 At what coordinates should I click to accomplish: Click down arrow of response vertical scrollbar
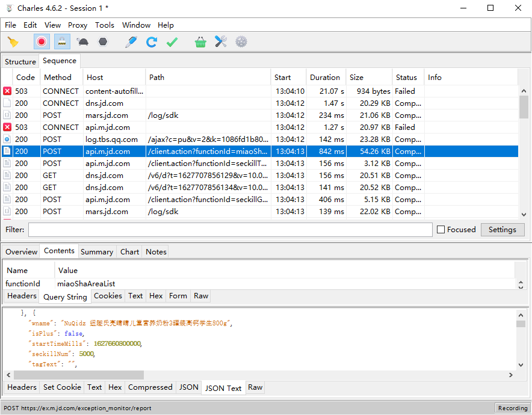521,365
